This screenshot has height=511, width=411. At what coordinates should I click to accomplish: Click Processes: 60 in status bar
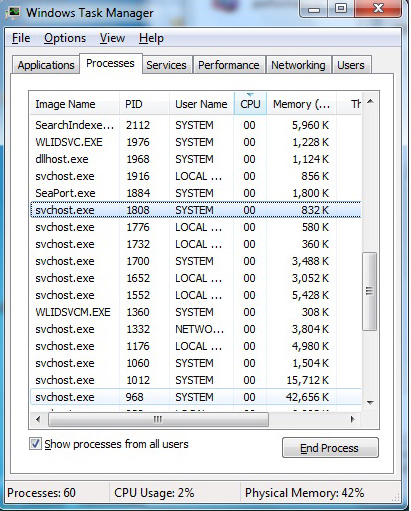pos(42,493)
